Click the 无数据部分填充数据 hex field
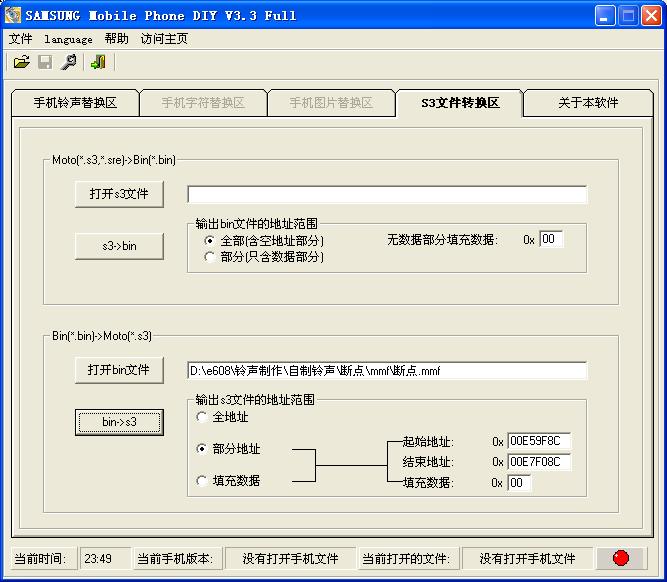The image size is (667, 582). (x=551, y=239)
